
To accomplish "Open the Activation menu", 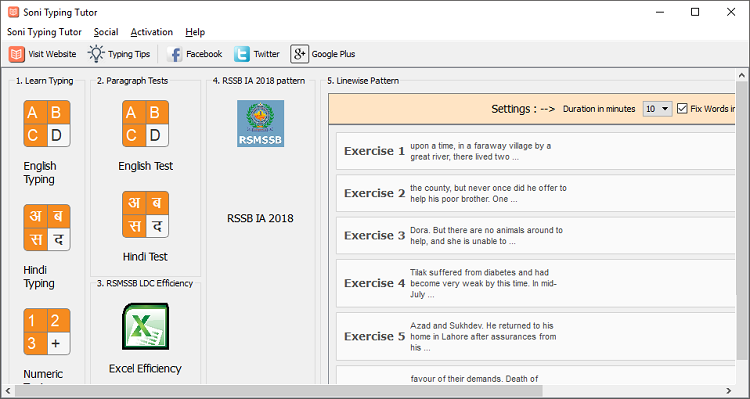I will 152,32.
